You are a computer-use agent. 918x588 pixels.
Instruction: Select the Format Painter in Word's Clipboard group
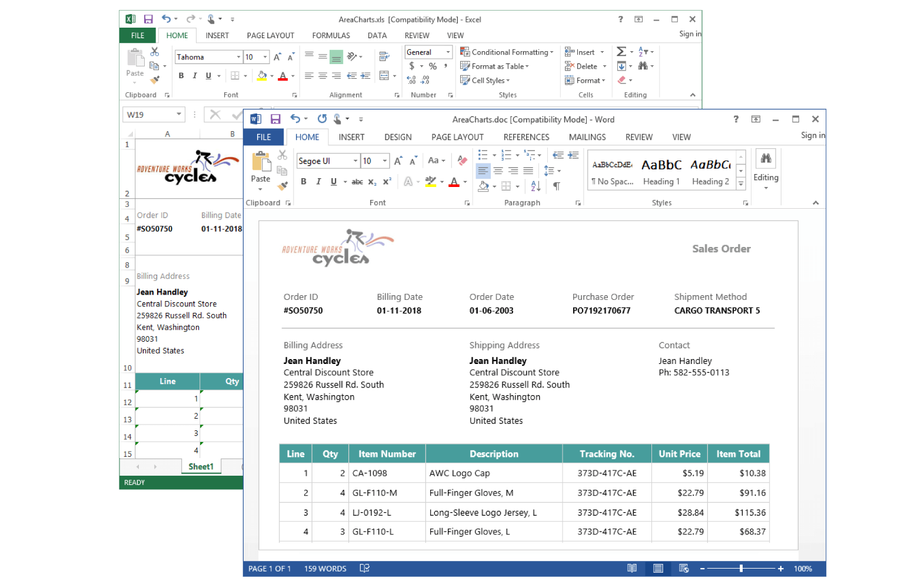pyautogui.click(x=283, y=186)
